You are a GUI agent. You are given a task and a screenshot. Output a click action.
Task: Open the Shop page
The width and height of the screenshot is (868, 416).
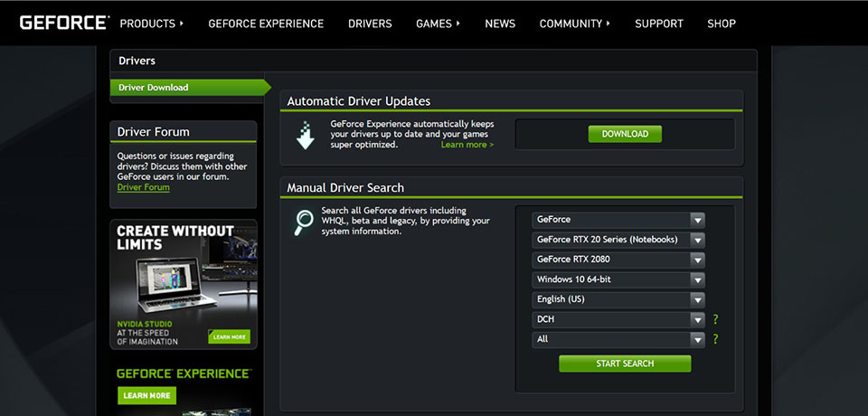[722, 24]
